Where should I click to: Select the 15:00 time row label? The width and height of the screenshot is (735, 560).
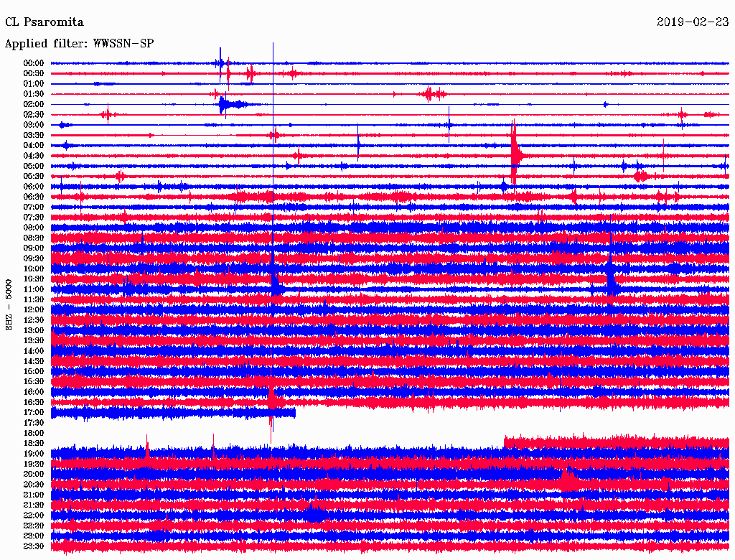point(34,371)
